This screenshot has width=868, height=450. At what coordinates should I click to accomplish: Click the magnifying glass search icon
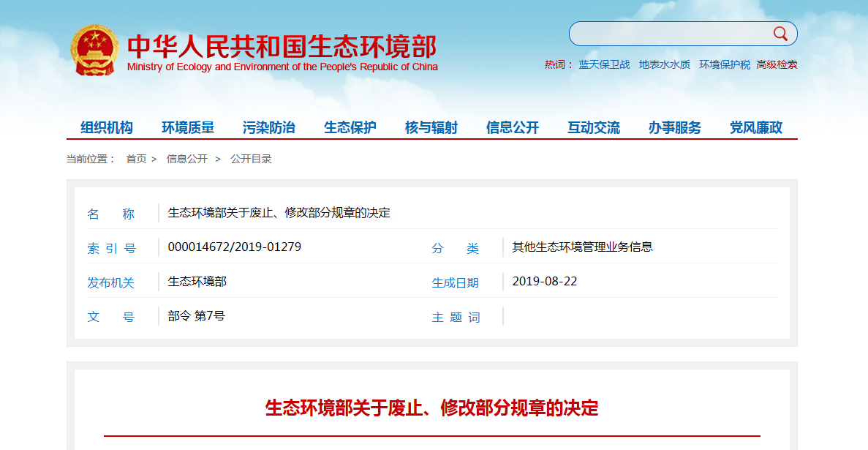pos(780,34)
